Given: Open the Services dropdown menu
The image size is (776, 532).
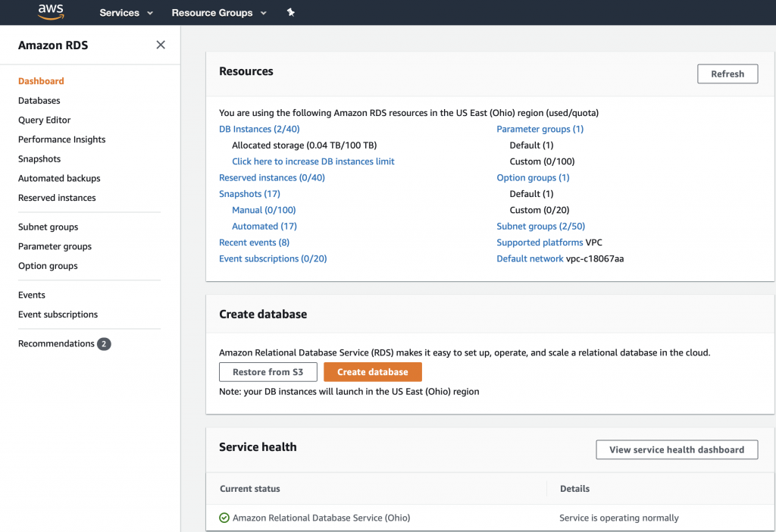Looking at the screenshot, I should (127, 13).
